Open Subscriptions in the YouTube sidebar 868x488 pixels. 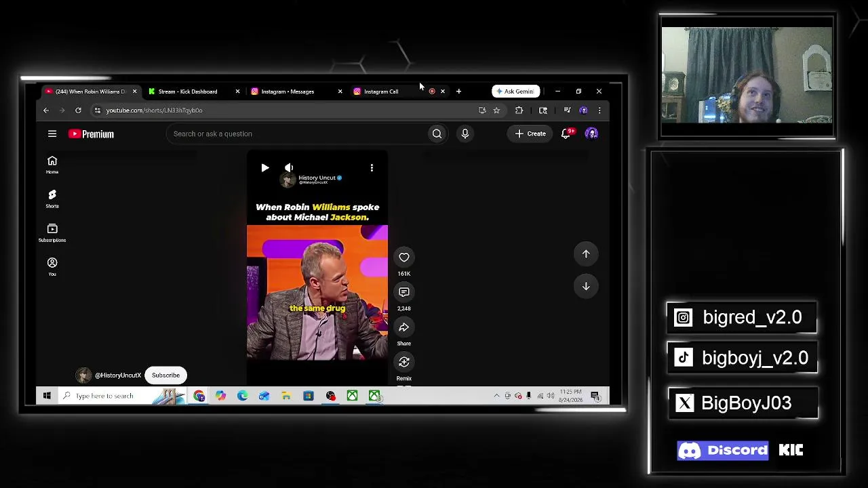[52, 232]
